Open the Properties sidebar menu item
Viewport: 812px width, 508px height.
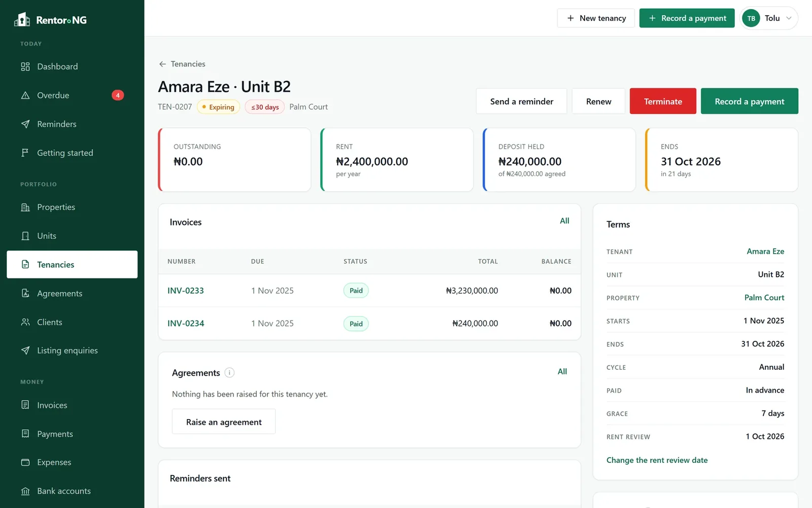[72, 207]
